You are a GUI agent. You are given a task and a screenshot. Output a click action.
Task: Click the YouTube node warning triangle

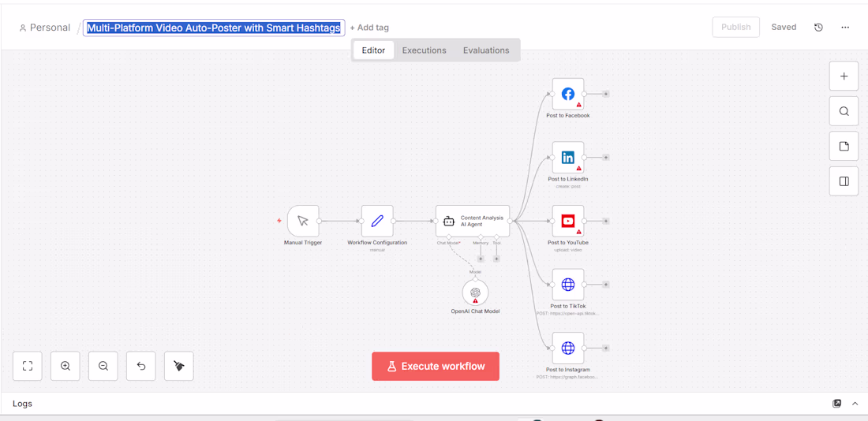point(578,232)
